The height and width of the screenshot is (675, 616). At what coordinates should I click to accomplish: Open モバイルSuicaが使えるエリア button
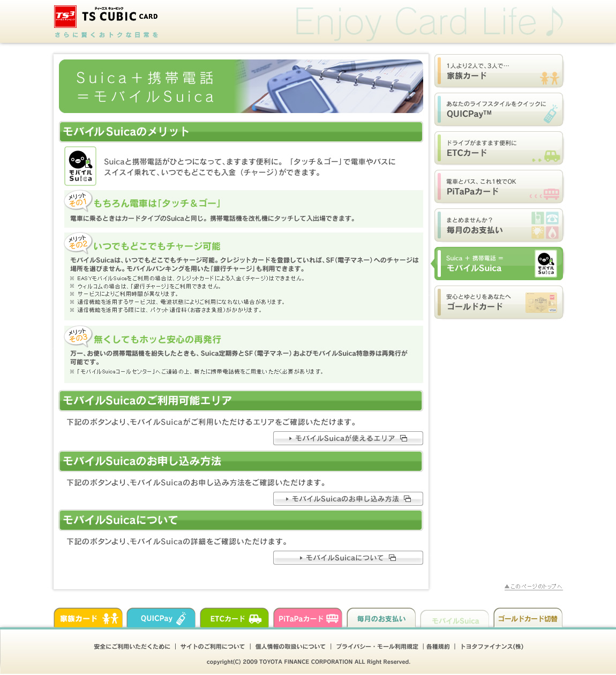(348, 438)
